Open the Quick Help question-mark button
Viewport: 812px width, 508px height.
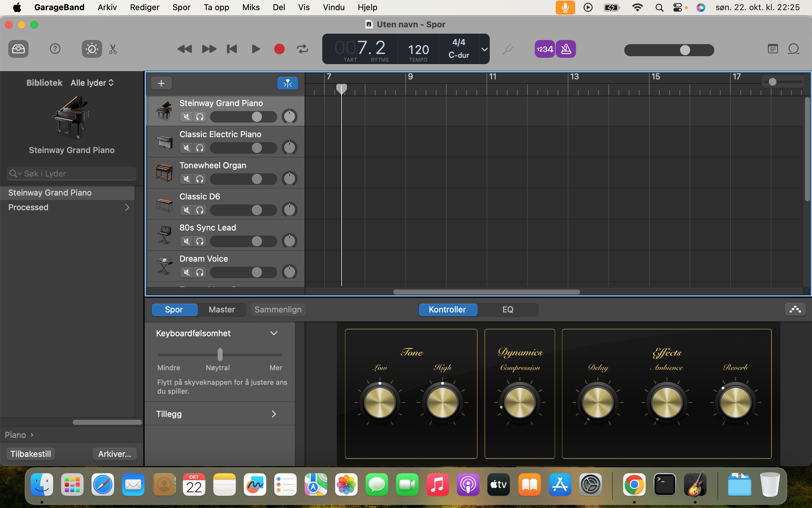[55, 49]
